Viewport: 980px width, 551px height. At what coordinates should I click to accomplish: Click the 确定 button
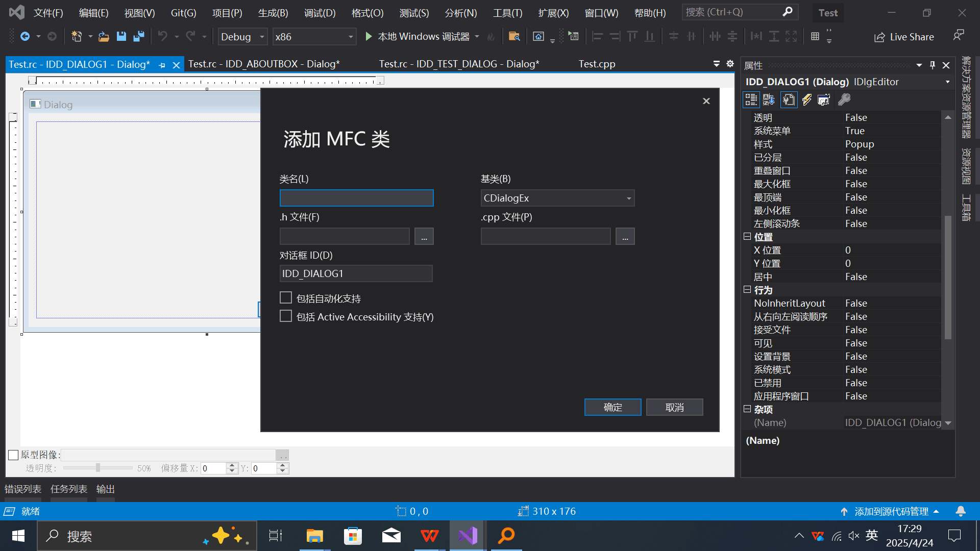pyautogui.click(x=612, y=407)
